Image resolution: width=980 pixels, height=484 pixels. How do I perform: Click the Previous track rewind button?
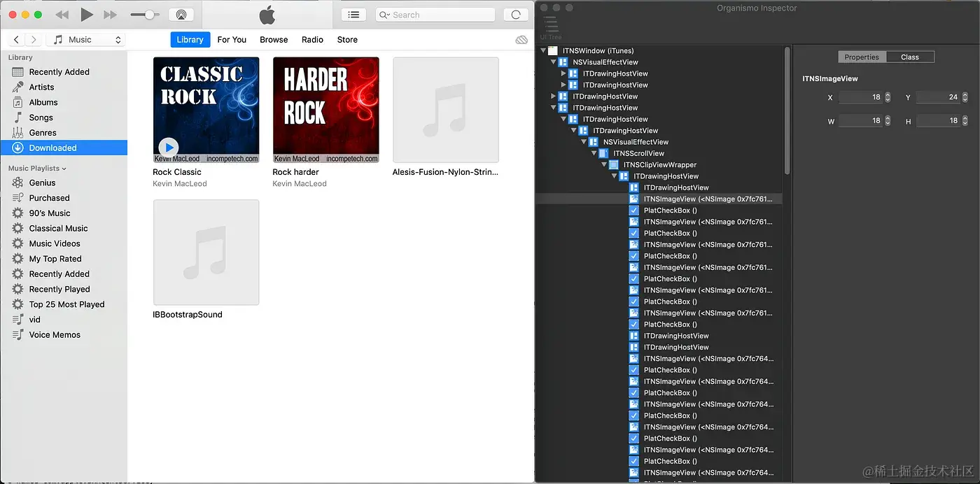62,15
